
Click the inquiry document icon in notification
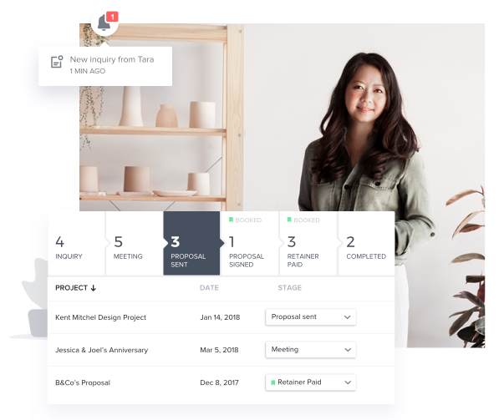pyautogui.click(x=57, y=62)
